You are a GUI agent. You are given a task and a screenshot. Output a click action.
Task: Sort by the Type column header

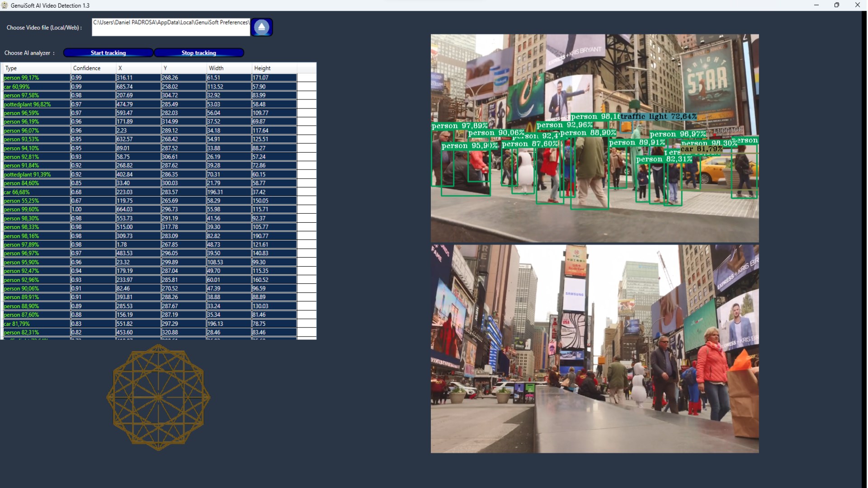(36, 68)
